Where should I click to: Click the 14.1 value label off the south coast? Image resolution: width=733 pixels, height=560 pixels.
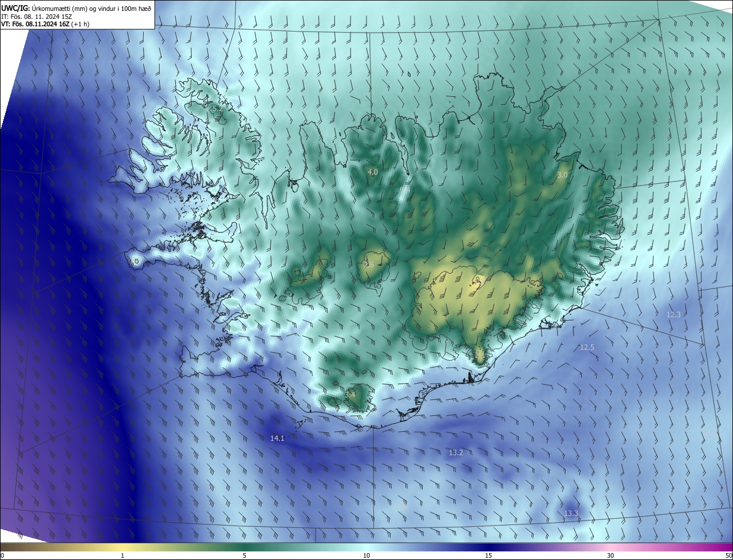coord(277,438)
